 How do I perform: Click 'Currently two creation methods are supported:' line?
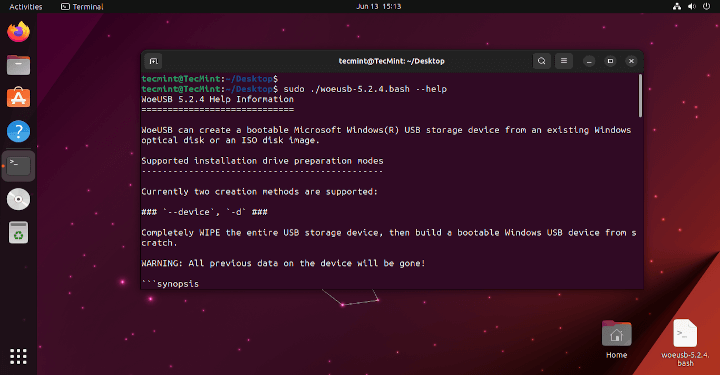[259, 192]
